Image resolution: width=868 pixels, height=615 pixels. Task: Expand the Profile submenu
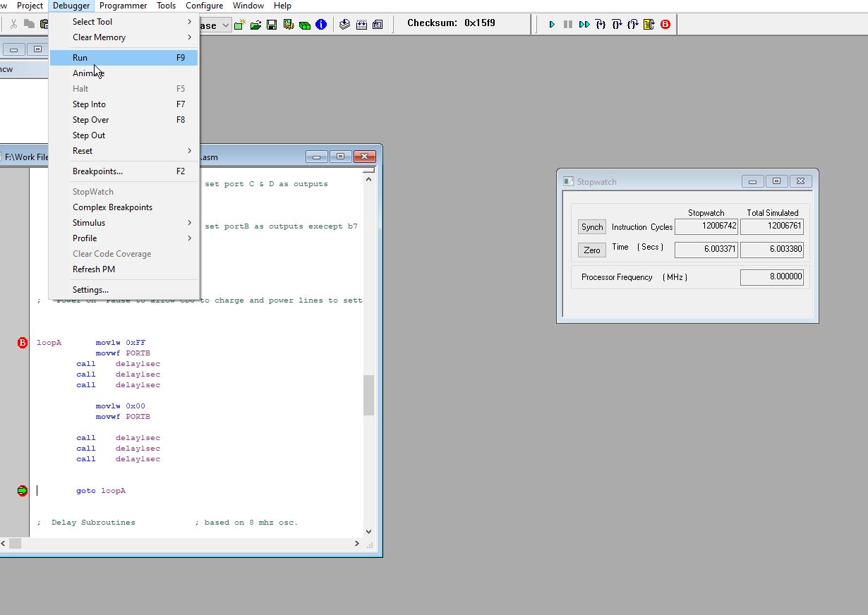124,238
